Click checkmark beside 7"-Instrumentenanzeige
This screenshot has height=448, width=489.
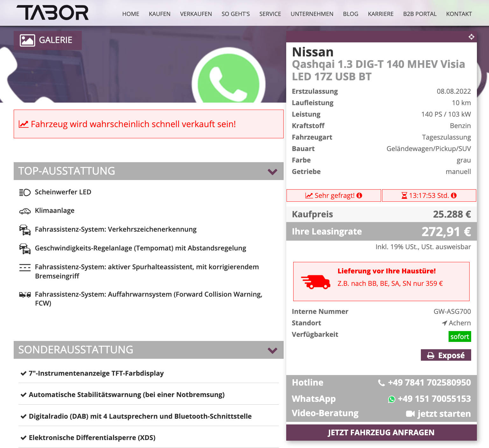pos(23,373)
